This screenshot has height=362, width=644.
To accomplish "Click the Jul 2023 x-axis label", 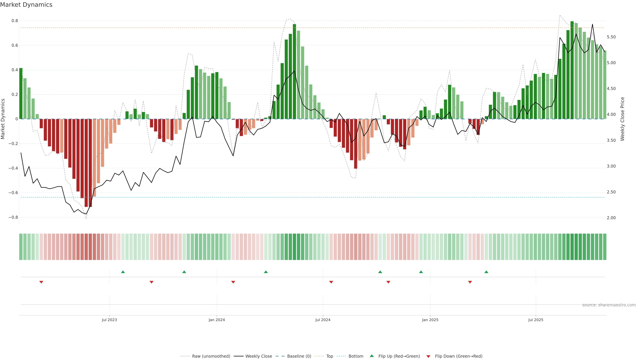I will (x=109, y=320).
